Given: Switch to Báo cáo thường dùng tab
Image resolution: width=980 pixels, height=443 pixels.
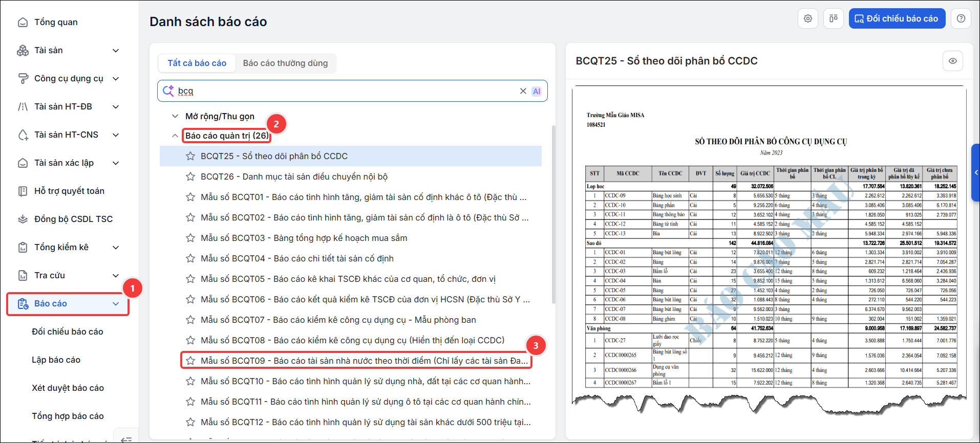Looking at the screenshot, I should click(285, 63).
